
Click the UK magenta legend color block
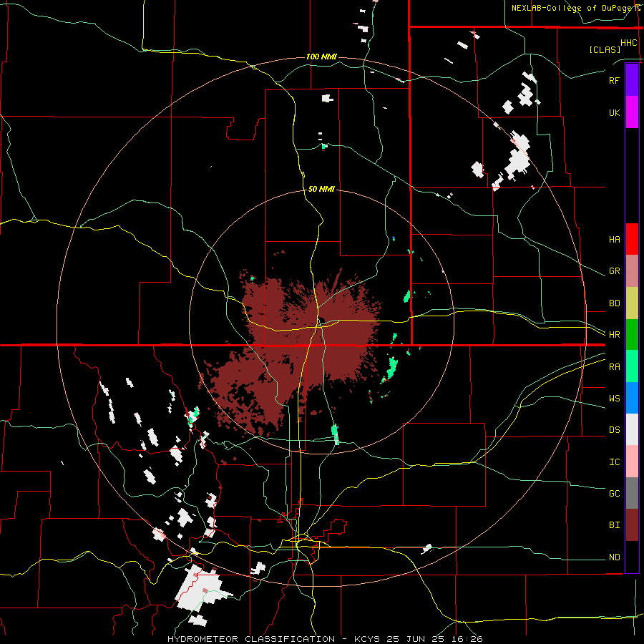(632, 112)
